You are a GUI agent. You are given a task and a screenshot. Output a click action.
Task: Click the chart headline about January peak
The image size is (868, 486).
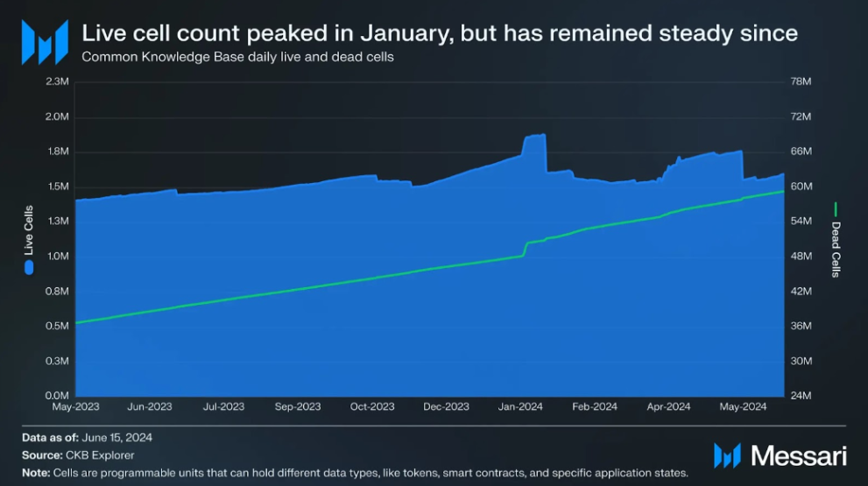[440, 33]
